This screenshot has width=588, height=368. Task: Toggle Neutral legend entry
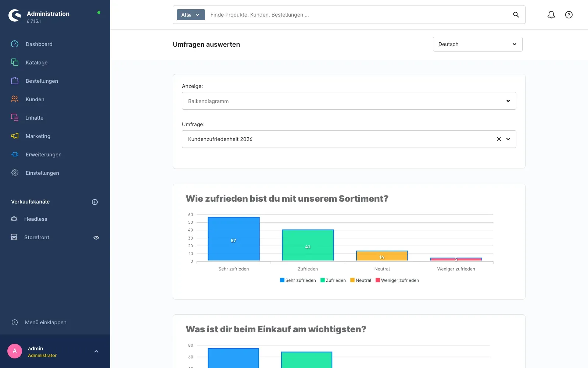tap(361, 280)
